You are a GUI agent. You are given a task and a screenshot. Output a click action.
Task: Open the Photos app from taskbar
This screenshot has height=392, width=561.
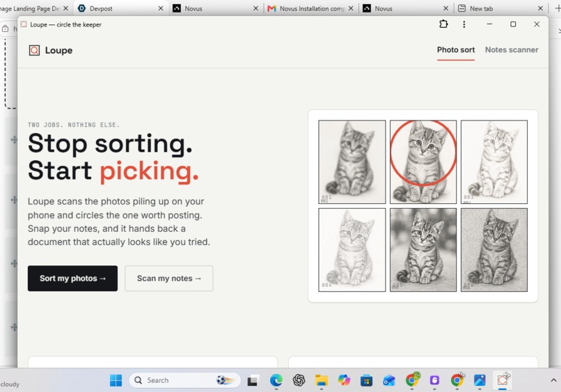(x=480, y=380)
